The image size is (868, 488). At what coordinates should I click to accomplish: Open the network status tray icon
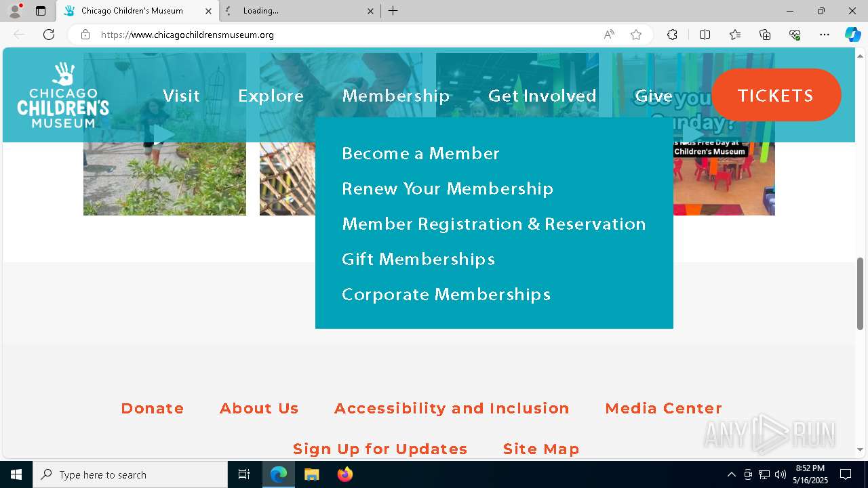click(764, 474)
